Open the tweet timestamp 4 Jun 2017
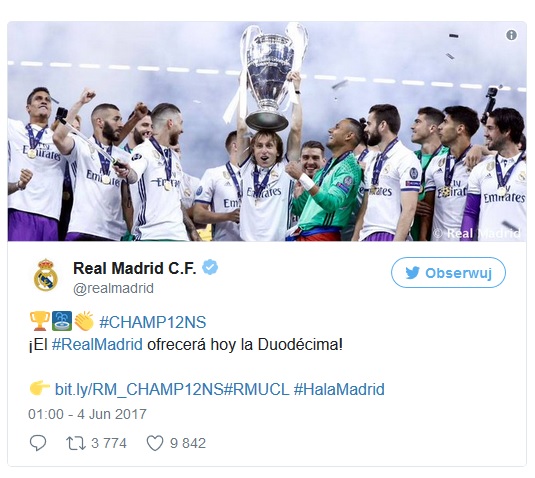 pyautogui.click(x=87, y=414)
